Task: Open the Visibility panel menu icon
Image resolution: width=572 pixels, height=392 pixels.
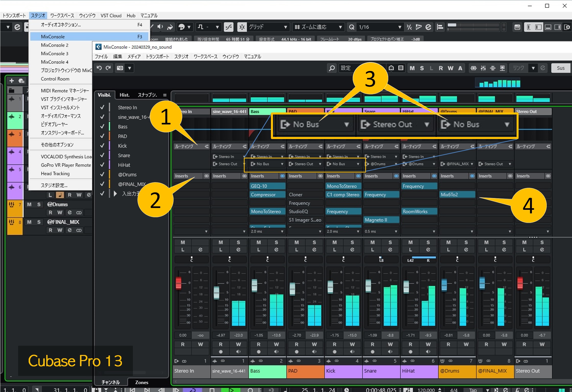Action: click(165, 95)
